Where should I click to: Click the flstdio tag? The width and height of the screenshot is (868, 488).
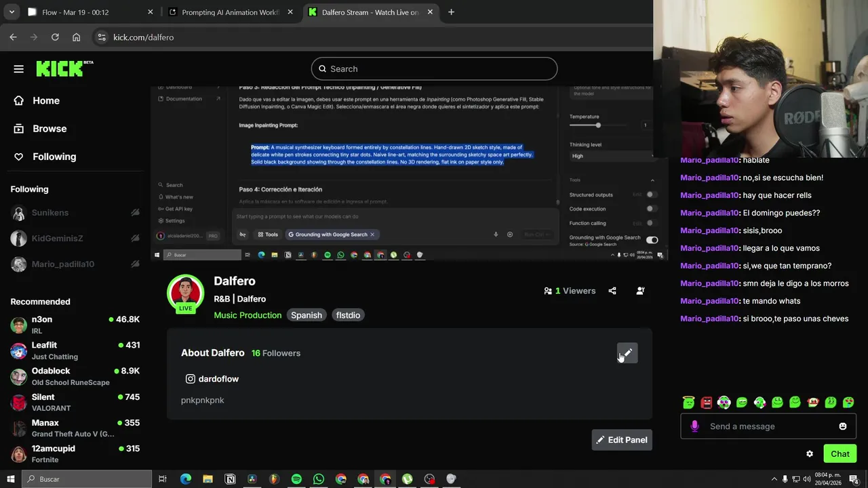(348, 315)
